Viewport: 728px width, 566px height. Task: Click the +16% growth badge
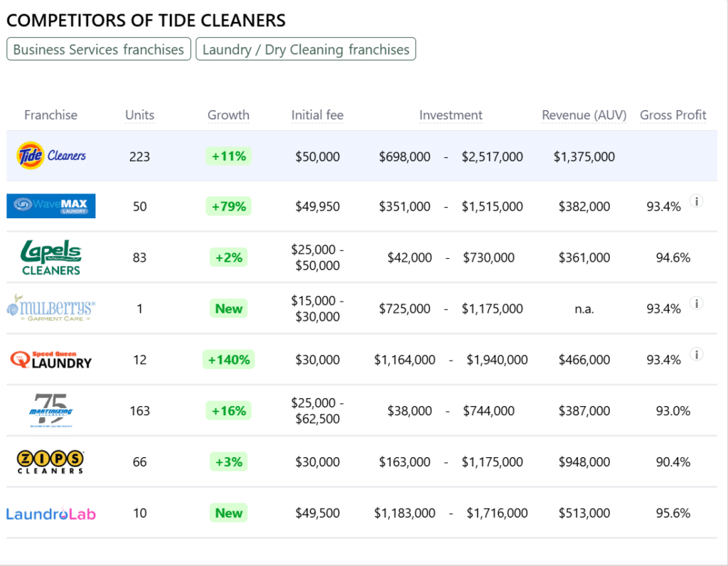(x=228, y=410)
